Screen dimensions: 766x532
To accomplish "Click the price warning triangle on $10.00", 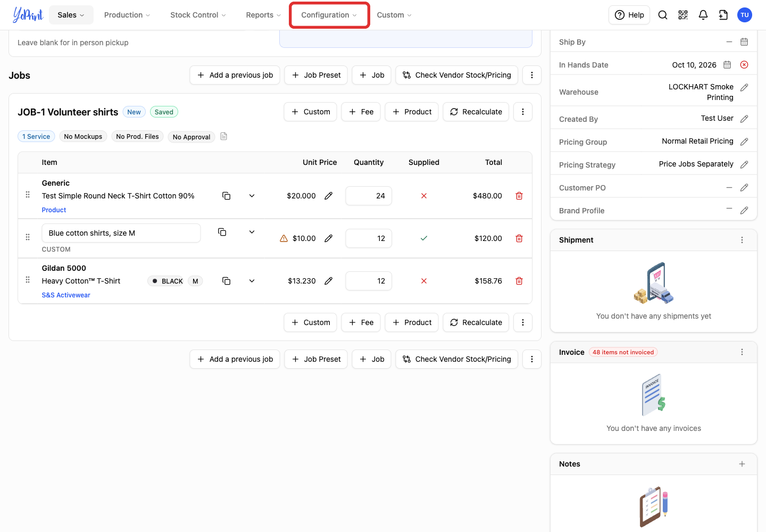I will (284, 238).
